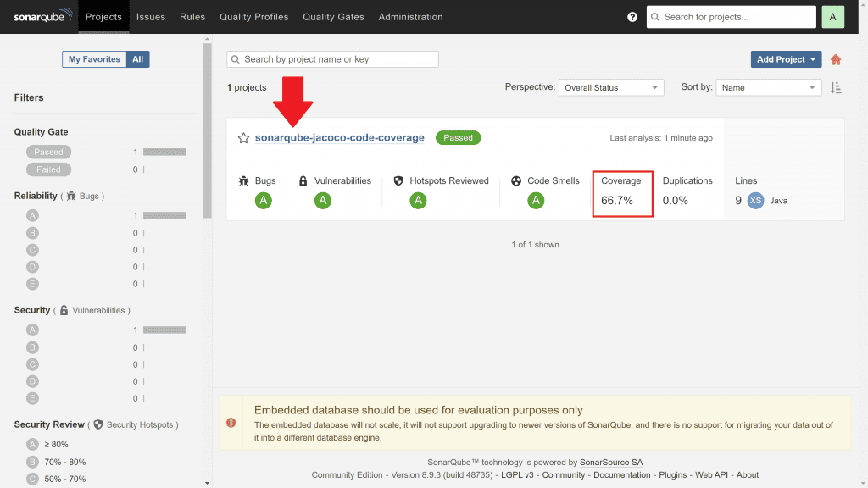
Task: Filter by Passed quality gate
Action: (49, 152)
